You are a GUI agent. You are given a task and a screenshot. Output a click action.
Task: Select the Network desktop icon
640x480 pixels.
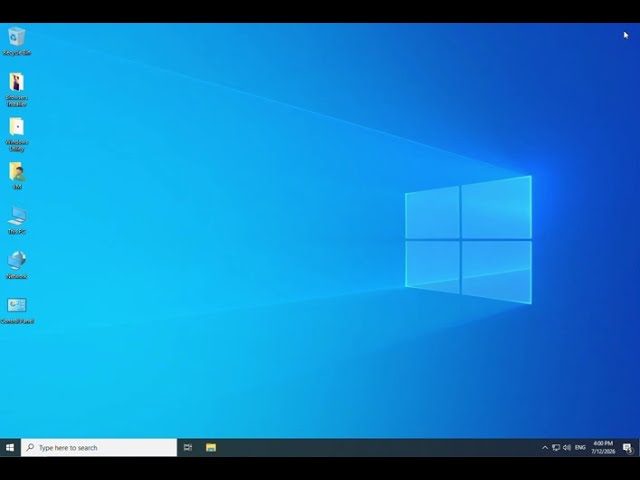tap(17, 265)
